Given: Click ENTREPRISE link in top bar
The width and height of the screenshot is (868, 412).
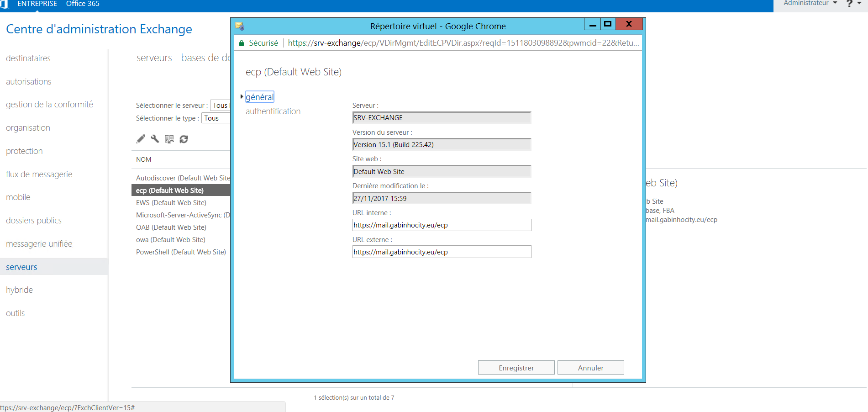Looking at the screenshot, I should pos(37,4).
